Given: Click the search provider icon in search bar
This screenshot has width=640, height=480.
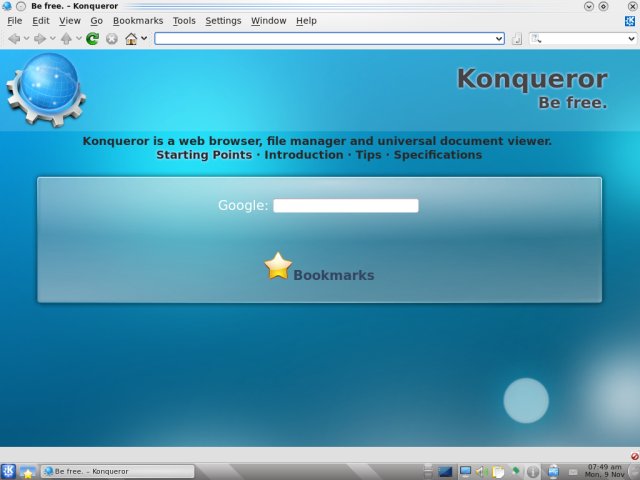Looking at the screenshot, I should [536, 39].
